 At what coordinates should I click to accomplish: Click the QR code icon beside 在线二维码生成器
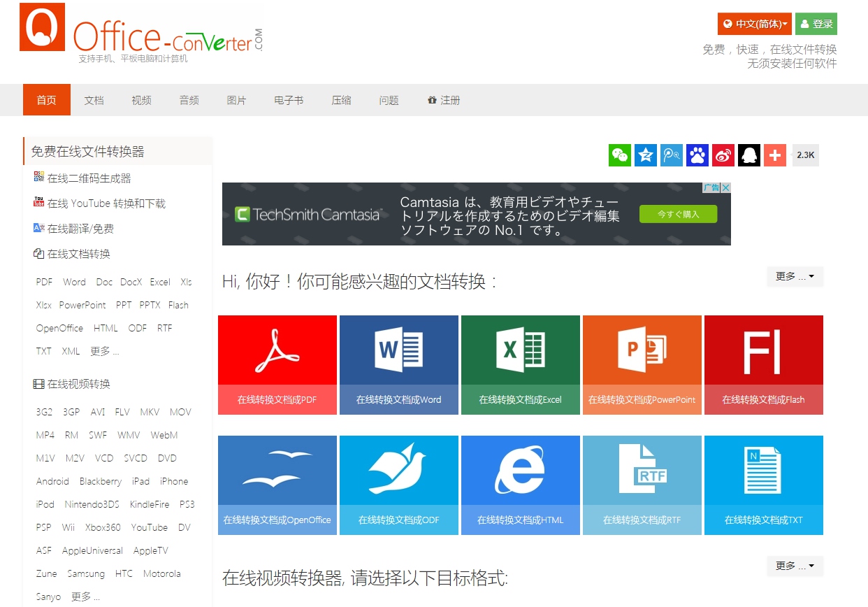tap(38, 176)
